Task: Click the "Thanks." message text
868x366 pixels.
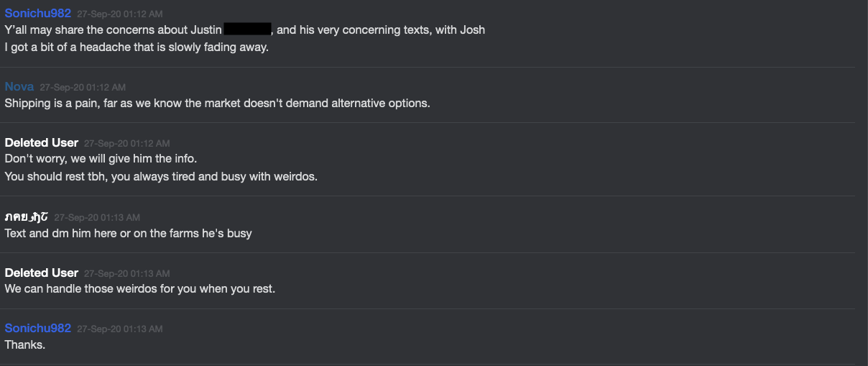Action: click(x=25, y=345)
